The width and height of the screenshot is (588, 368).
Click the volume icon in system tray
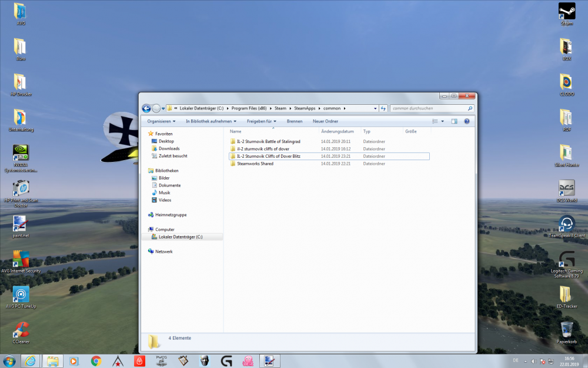pos(534,362)
